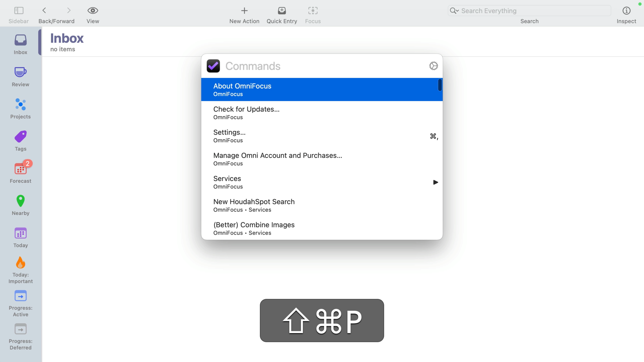
Task: Select the Settings… command
Action: click(x=322, y=136)
